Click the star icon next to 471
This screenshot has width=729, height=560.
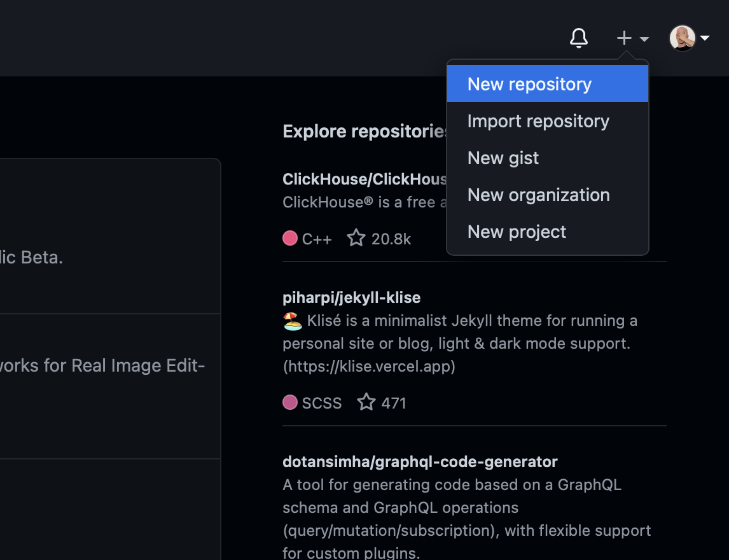[x=366, y=402]
